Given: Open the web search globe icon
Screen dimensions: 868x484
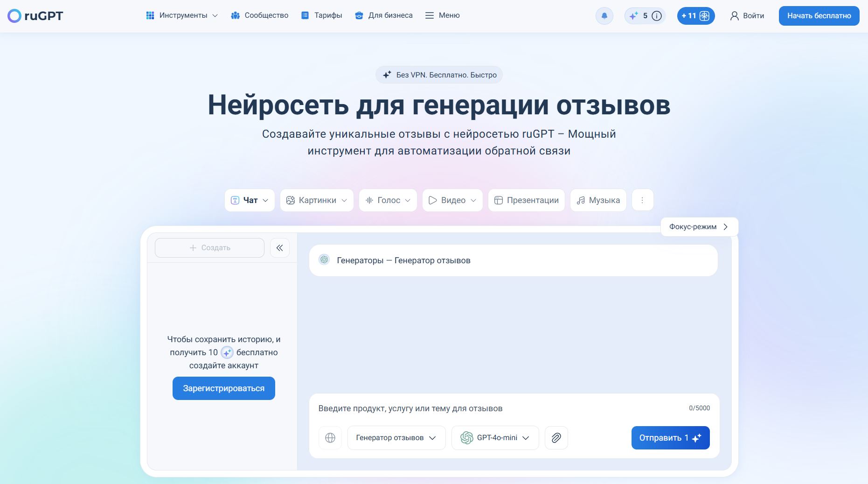Looking at the screenshot, I should [x=330, y=438].
